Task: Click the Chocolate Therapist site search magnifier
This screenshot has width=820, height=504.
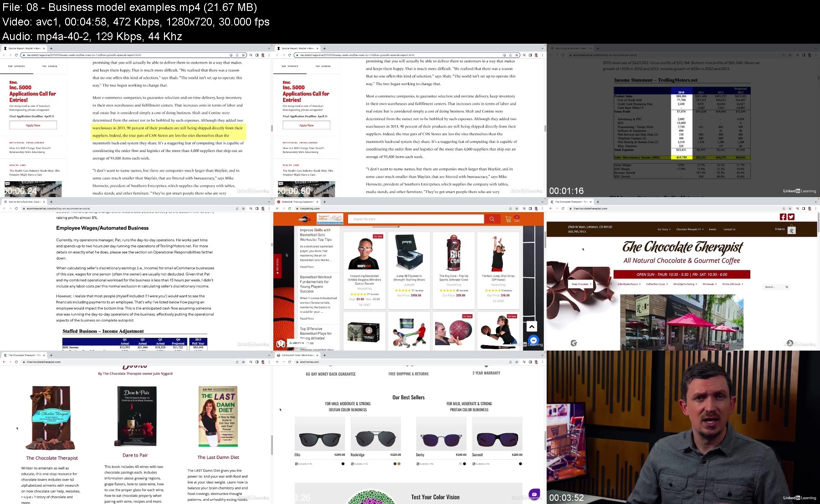Action: [x=787, y=287]
